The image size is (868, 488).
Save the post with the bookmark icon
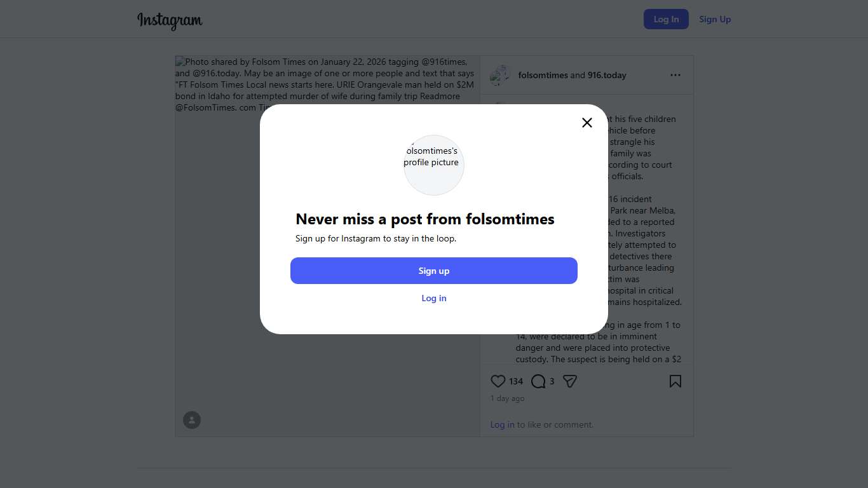point(675,381)
